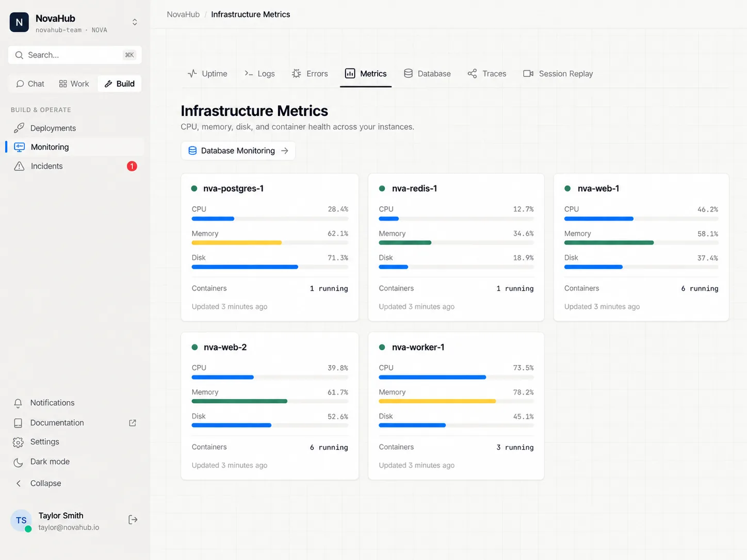
Task: Focus the Search input field
Action: (x=75, y=55)
